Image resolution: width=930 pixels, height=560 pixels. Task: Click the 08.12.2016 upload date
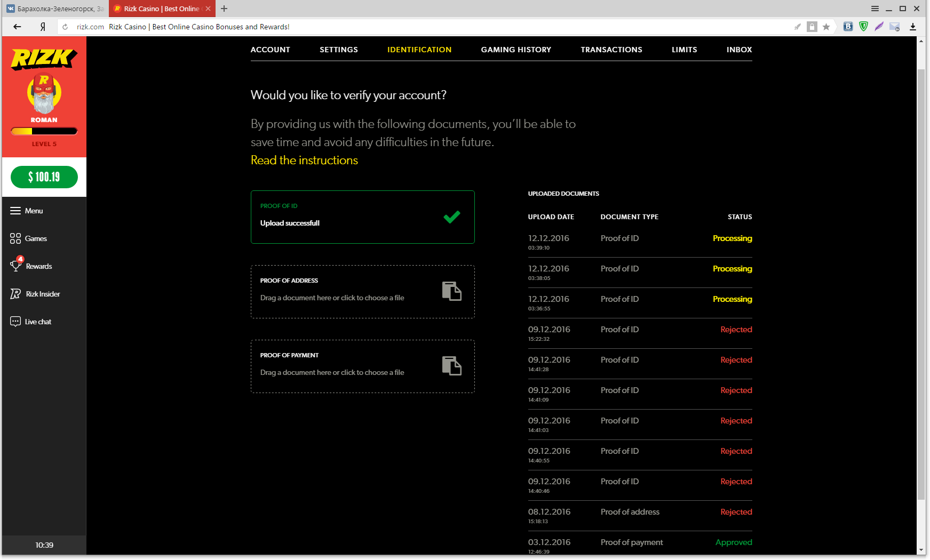tap(549, 512)
